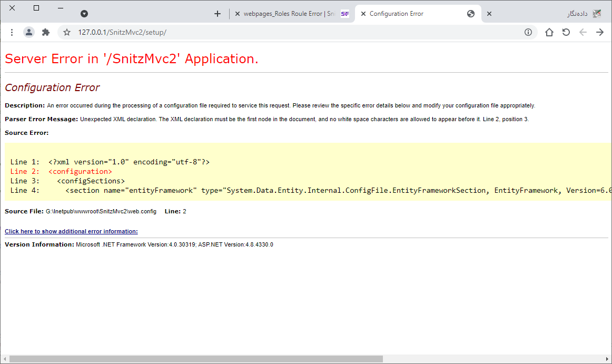Switch to webpages_Roles Roule Error tab
The width and height of the screenshot is (612, 364).
pos(289,14)
